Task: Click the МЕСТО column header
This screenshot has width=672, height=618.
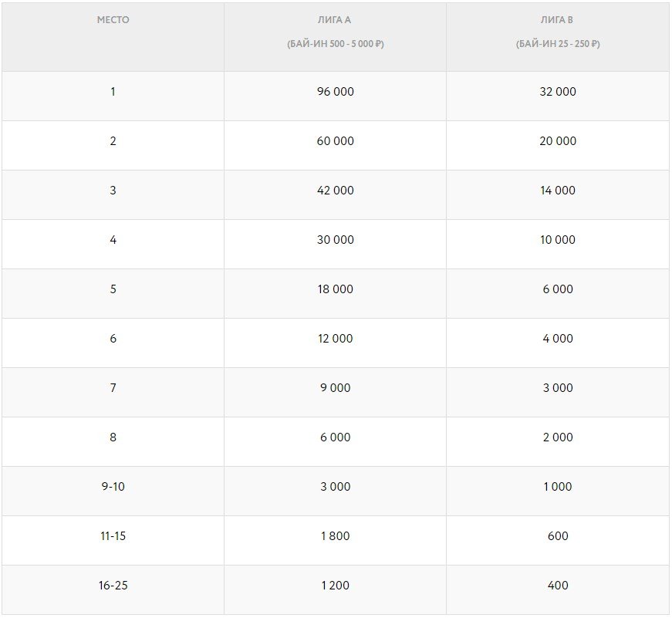Action: coord(113,20)
